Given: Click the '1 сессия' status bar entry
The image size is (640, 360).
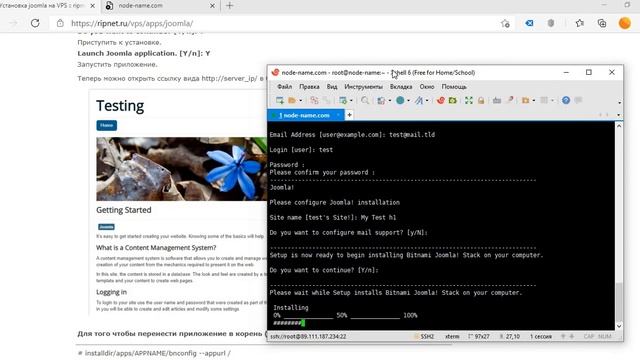Looking at the screenshot, I should click(x=541, y=337).
